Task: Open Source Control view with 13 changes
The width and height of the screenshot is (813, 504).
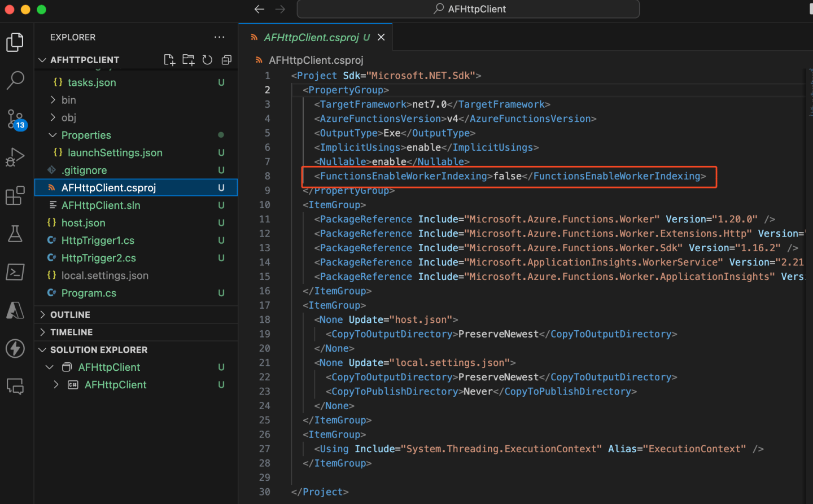Action: (x=15, y=119)
